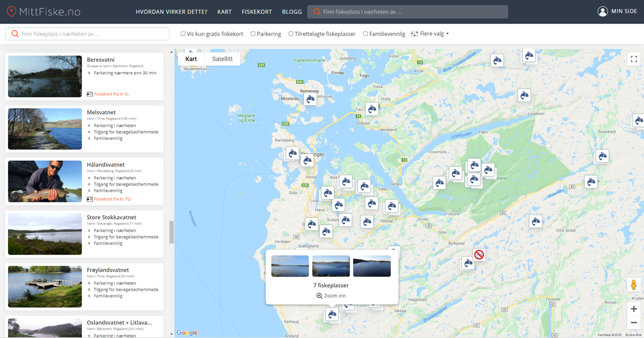Zoom in on the map with plus button
This screenshot has height=338, width=644.
tap(634, 309)
